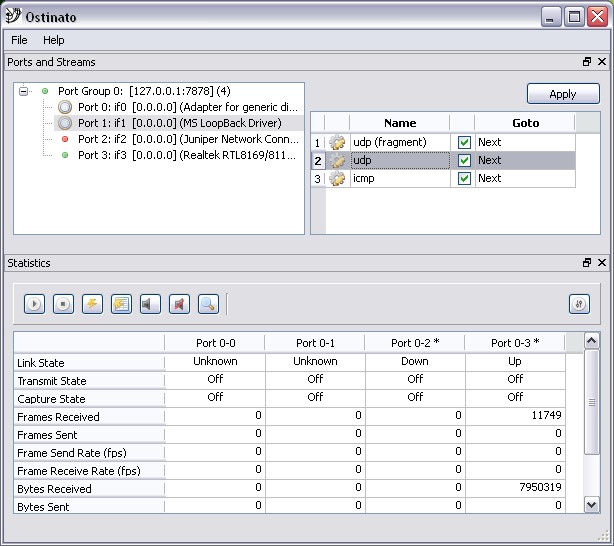Stop transmit using the stop icon
Image resolution: width=614 pixels, height=546 pixels.
(x=64, y=304)
